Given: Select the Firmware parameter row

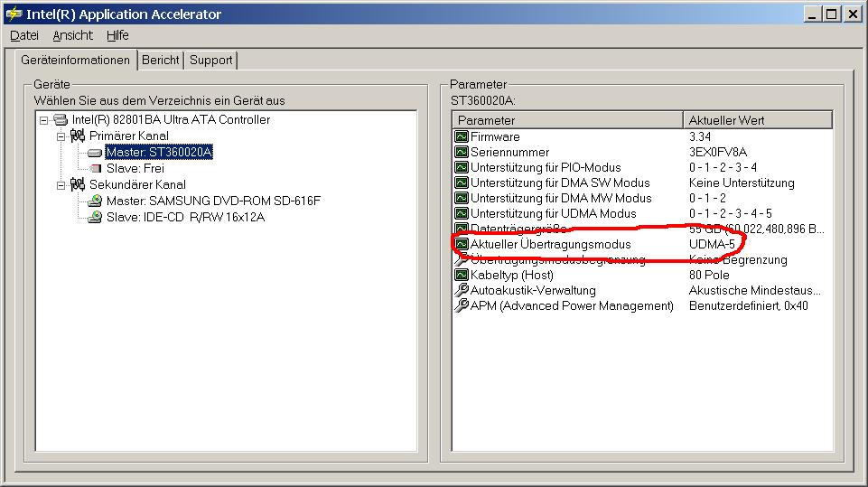Looking at the screenshot, I should [643, 136].
